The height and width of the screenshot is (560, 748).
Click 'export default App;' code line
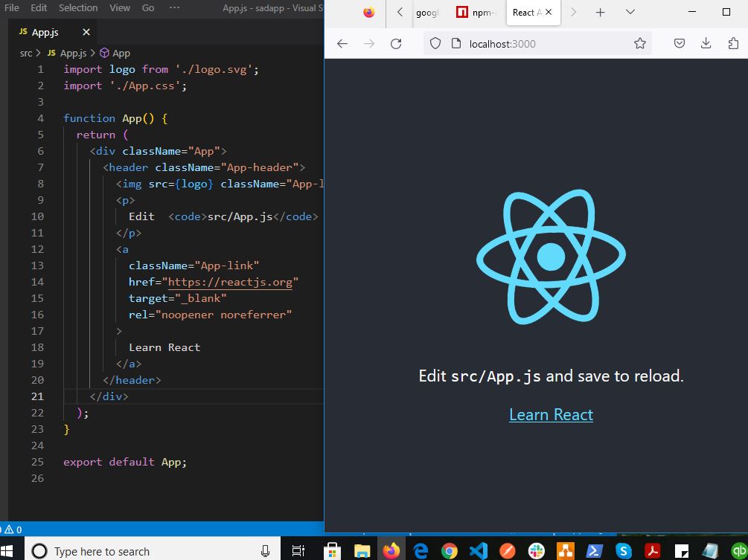(x=125, y=462)
